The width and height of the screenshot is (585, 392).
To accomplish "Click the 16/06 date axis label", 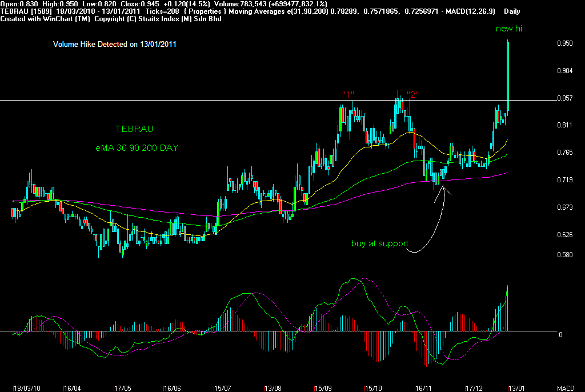I will coord(173,389).
